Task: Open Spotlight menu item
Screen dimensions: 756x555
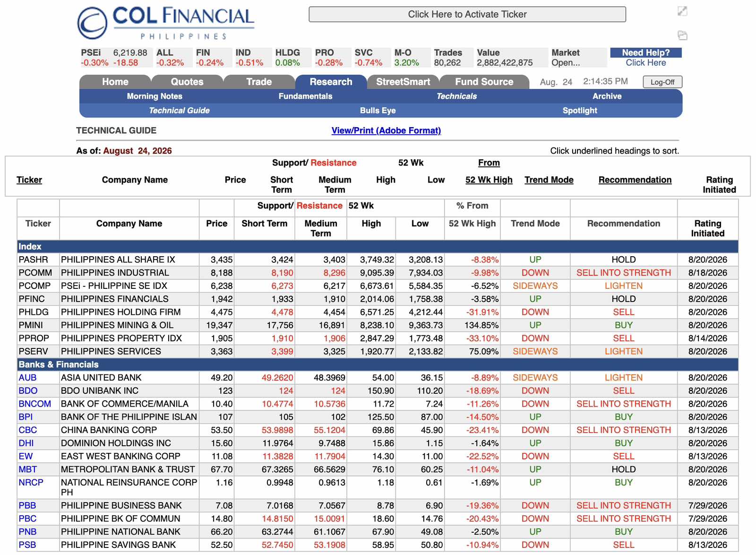Action: pyautogui.click(x=580, y=110)
